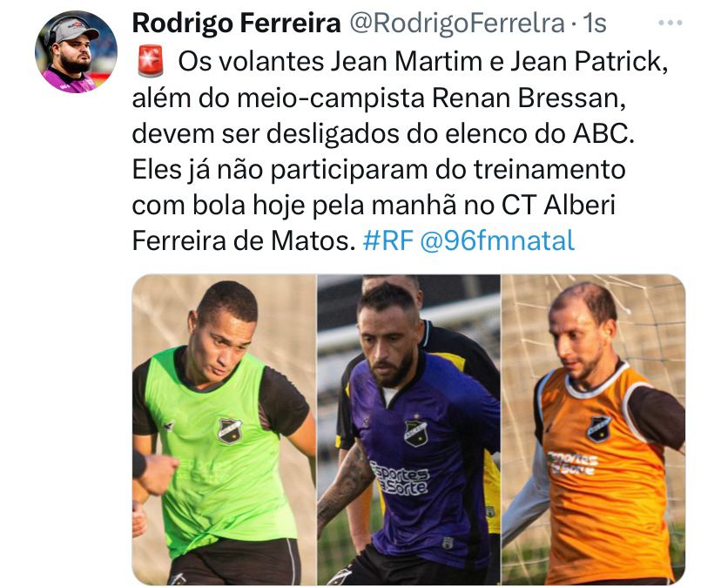Click the tweet text mentioning Renan Bressan
The width and height of the screenshot is (721, 588).
point(379,98)
